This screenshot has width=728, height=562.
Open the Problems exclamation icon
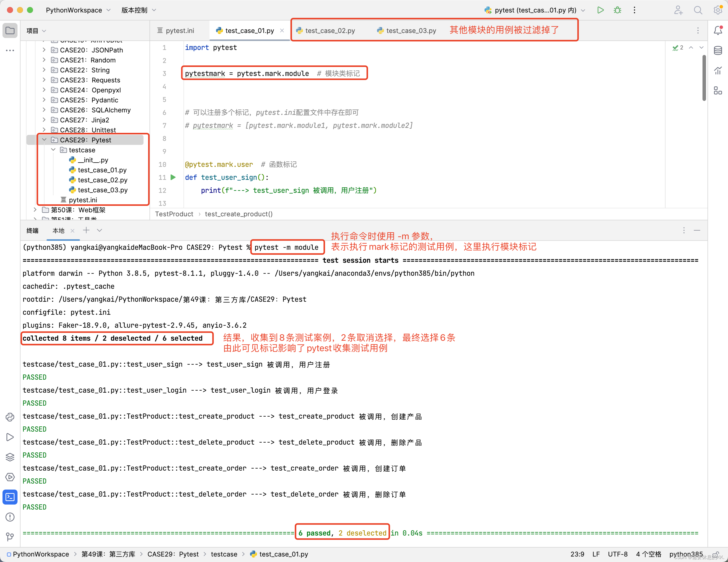(x=10, y=517)
